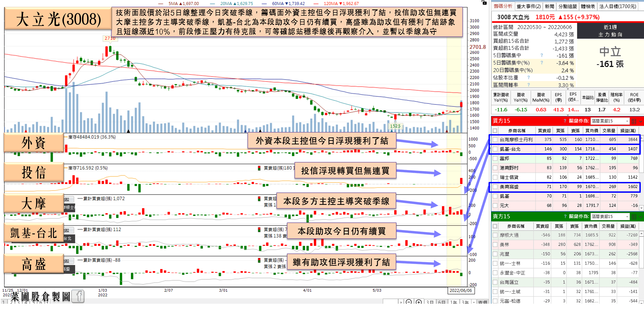Screen dimensions: 644x311
Task: Expand arrow below the fundamentals table
Action: pyautogui.click(x=568, y=115)
